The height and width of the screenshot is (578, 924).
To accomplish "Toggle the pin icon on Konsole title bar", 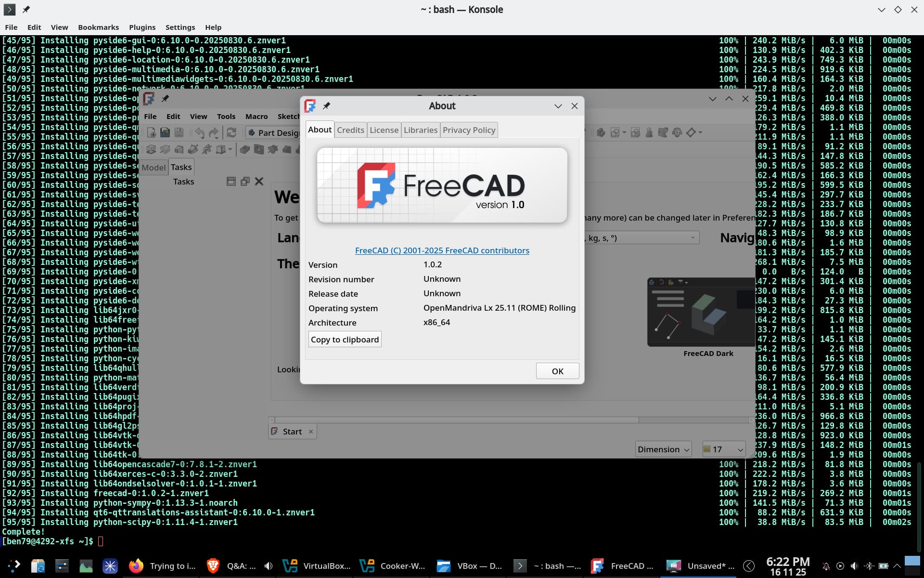I will pyautogui.click(x=26, y=9).
